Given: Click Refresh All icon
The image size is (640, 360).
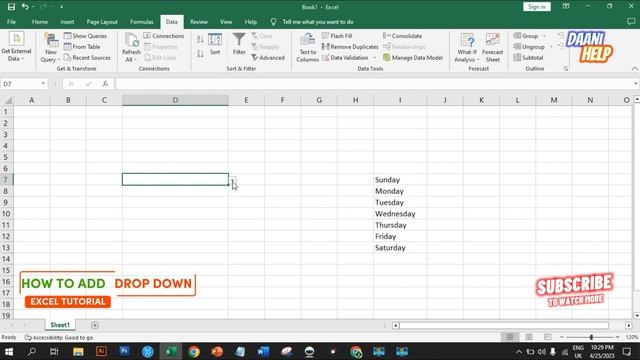Looking at the screenshot, I should tap(131, 48).
